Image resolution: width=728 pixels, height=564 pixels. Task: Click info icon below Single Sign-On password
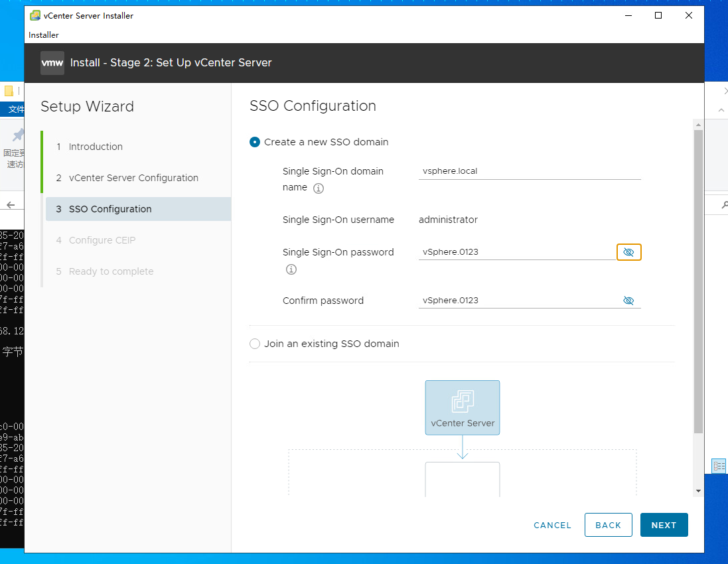click(291, 269)
